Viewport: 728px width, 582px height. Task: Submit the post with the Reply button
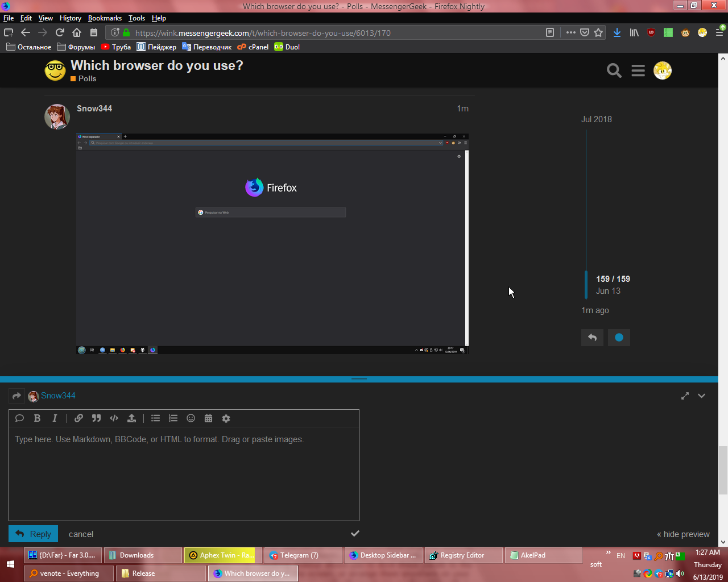pos(34,534)
